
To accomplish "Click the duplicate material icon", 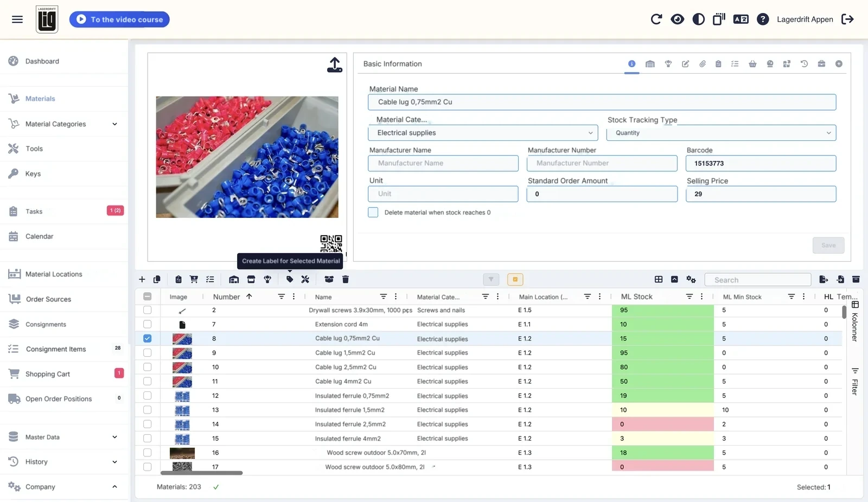I will [157, 279].
